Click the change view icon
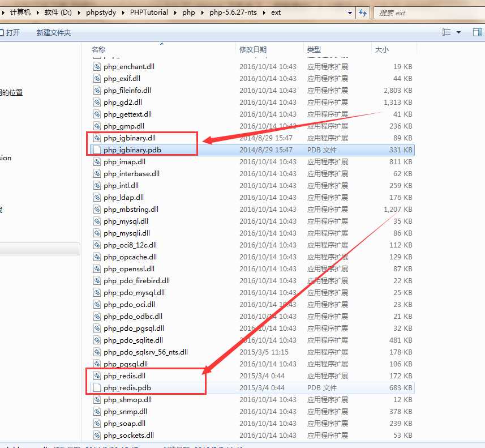 447,32
